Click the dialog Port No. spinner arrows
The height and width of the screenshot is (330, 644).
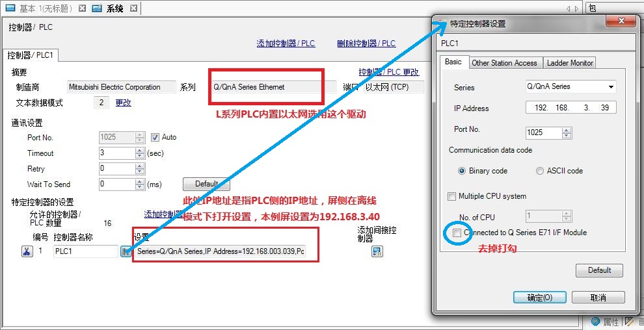click(x=566, y=133)
